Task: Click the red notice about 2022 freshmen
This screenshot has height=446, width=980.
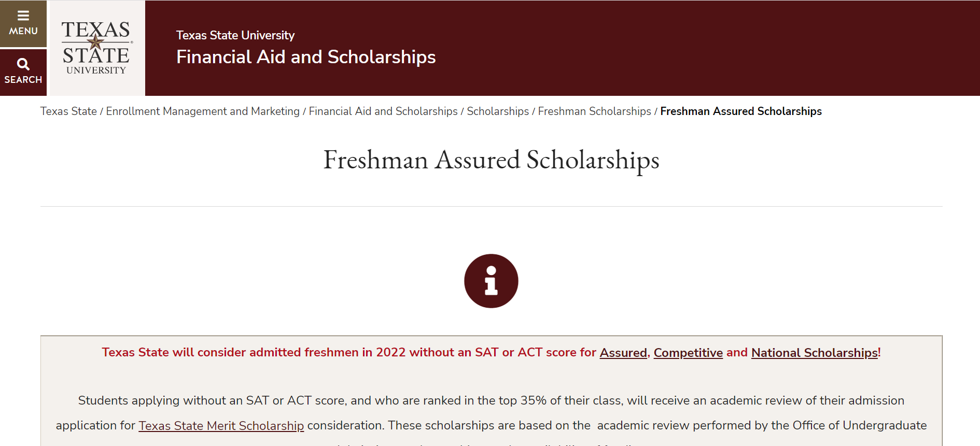Action: coord(491,353)
